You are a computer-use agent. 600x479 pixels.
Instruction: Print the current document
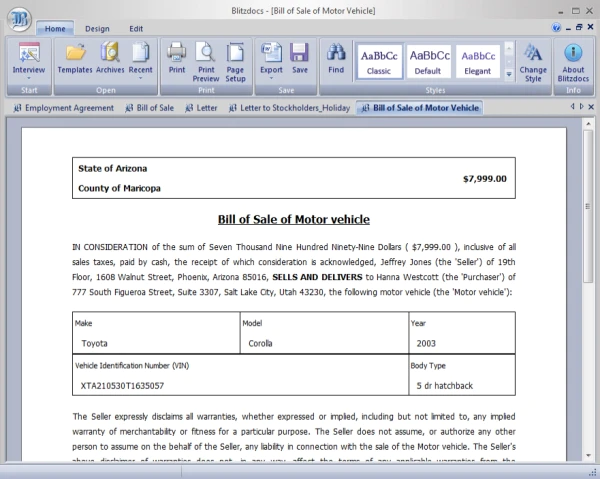tap(177, 58)
